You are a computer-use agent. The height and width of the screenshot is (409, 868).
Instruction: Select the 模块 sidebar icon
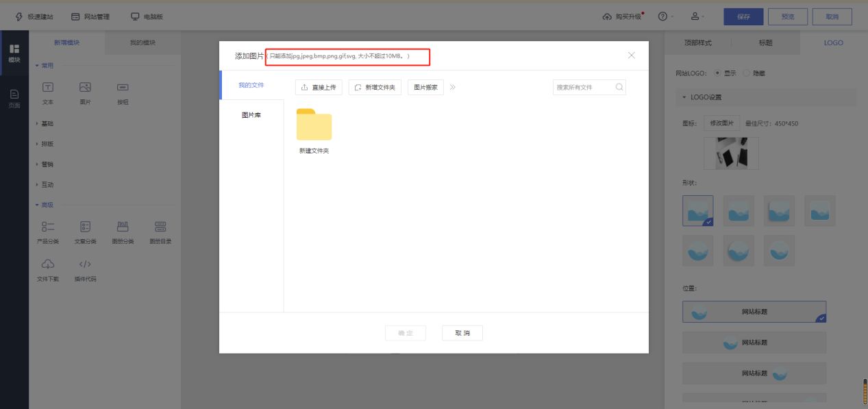point(14,53)
